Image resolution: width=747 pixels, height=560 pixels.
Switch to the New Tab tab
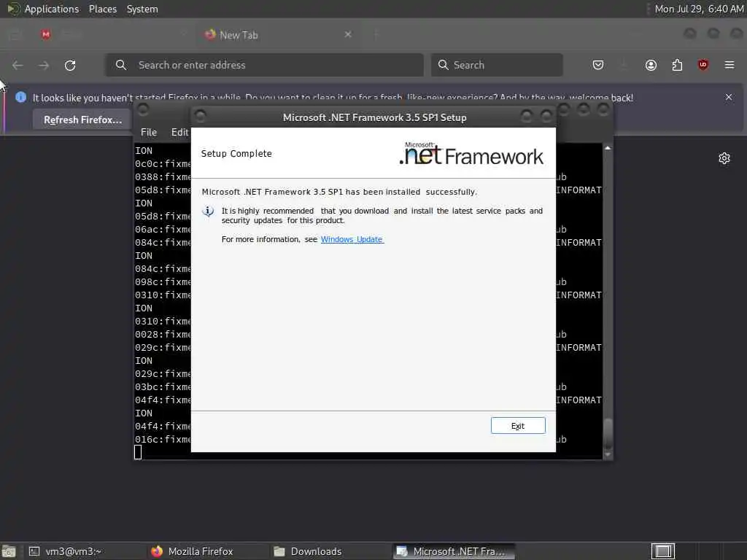point(279,35)
